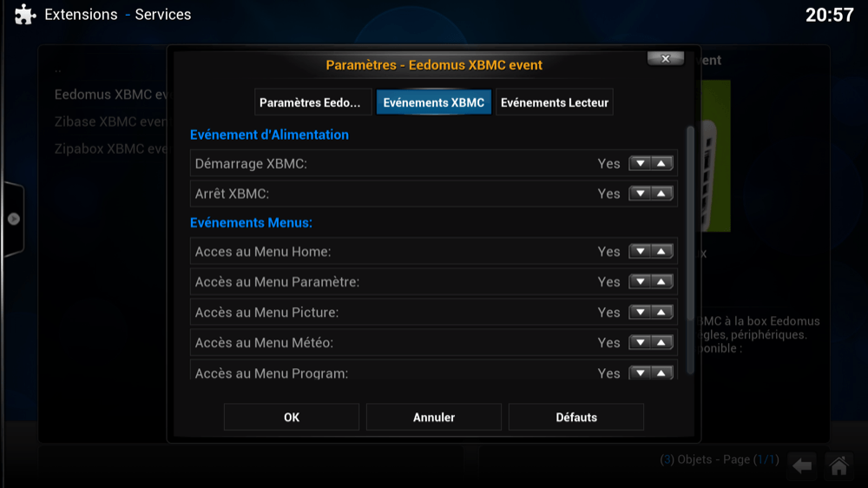Click down arrow for Accès au Menu Météo
The height and width of the screenshot is (488, 868).
pos(640,342)
